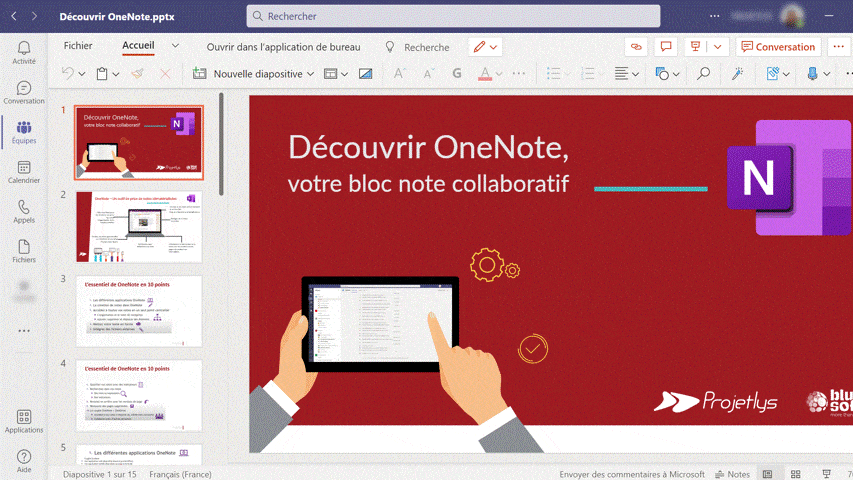853x480 pixels.
Task: Click the numbered list icon
Action: point(588,73)
